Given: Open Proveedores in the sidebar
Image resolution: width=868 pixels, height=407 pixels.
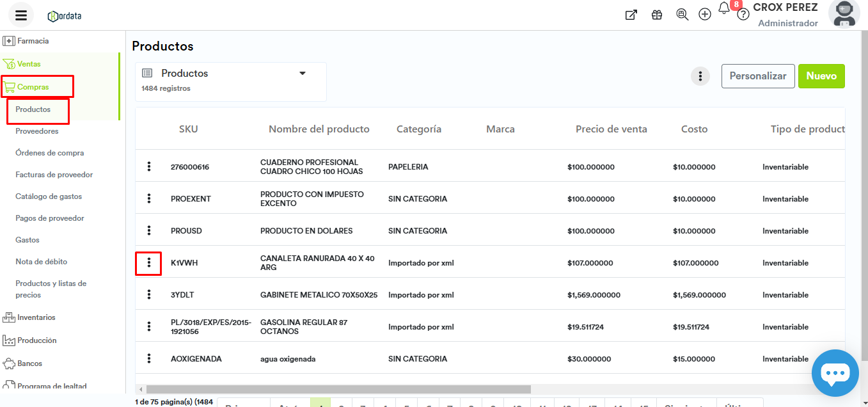Looking at the screenshot, I should (37, 131).
